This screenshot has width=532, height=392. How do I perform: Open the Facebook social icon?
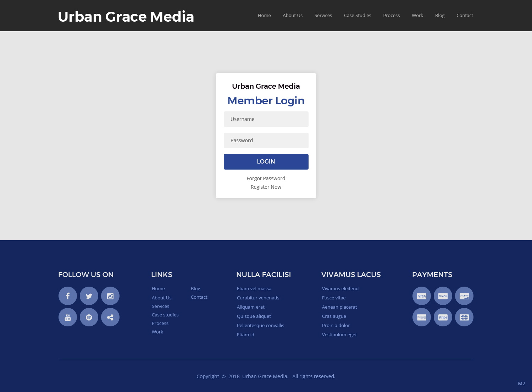67,296
